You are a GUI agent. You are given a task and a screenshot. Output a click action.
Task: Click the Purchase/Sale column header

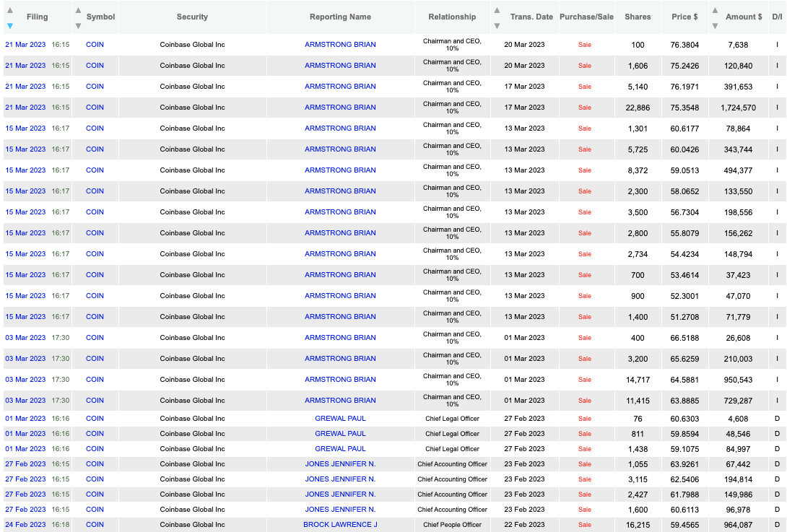pos(586,17)
